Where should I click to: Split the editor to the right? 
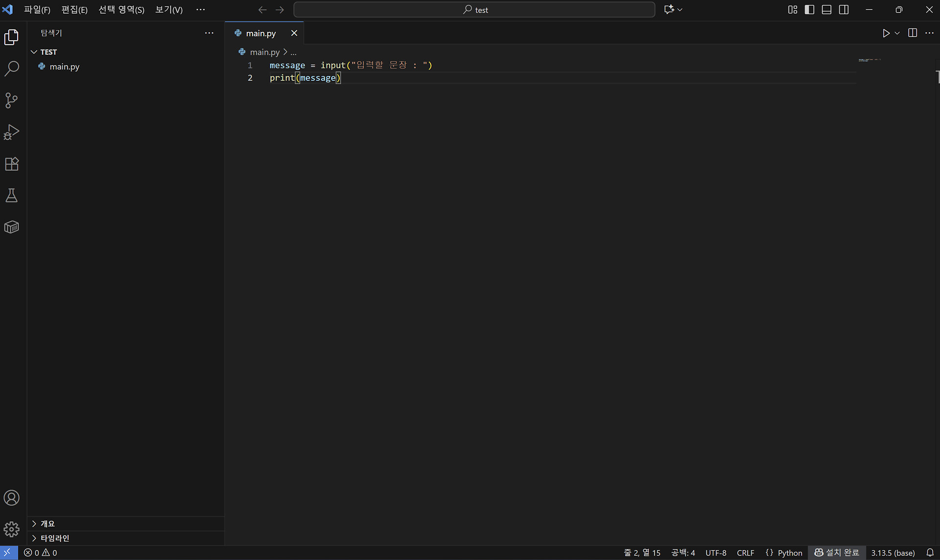pos(913,33)
